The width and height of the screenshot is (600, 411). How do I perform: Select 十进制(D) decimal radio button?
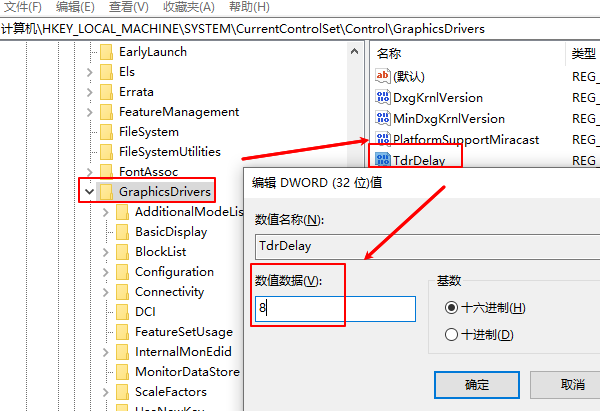(451, 334)
